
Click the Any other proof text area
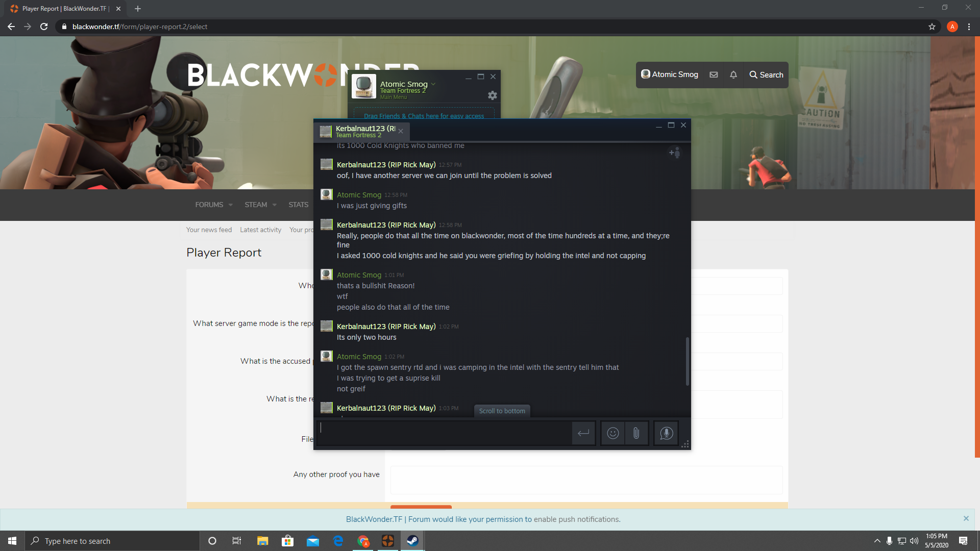(x=586, y=480)
